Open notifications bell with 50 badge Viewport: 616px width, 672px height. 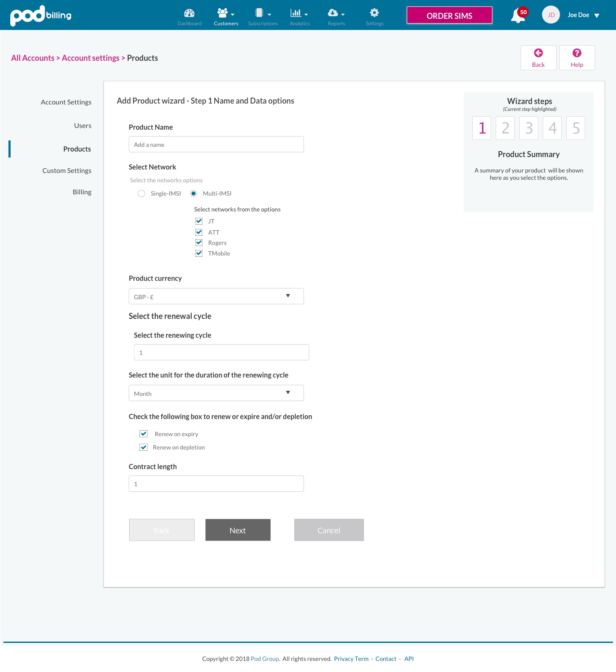click(518, 16)
